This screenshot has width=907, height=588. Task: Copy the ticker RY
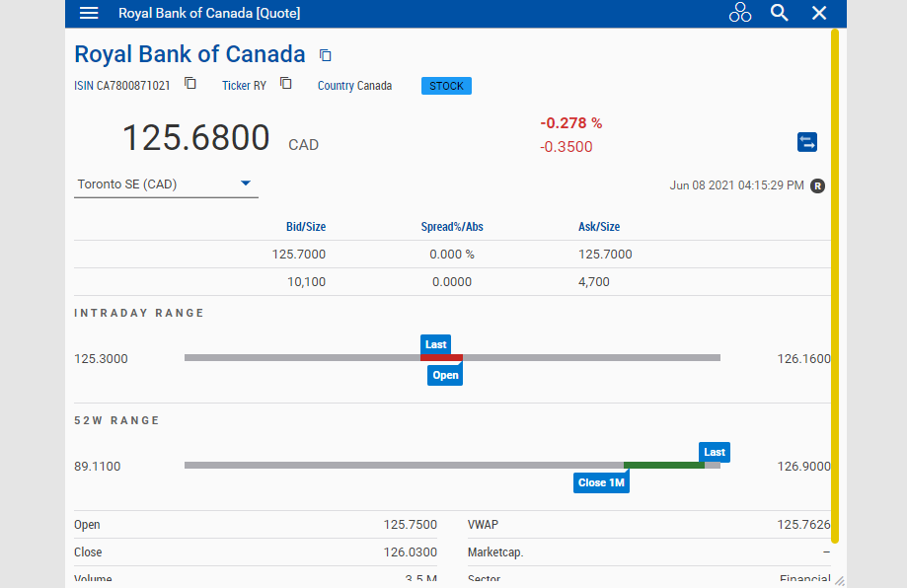(x=286, y=83)
